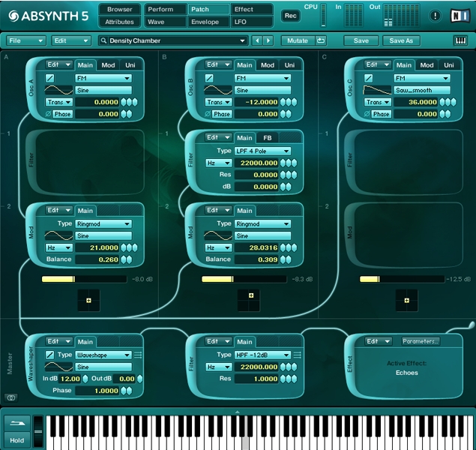Click the pitch bend wheel

pyautogui.click(x=38, y=431)
